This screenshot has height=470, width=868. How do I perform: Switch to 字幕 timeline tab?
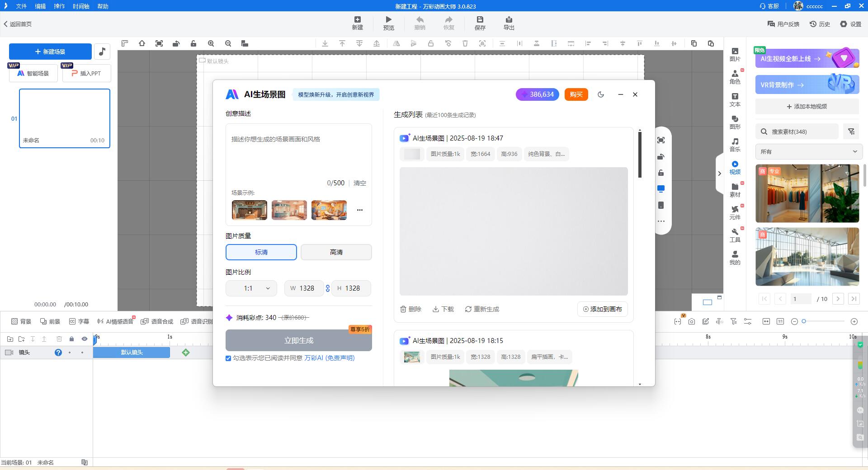pyautogui.click(x=79, y=321)
